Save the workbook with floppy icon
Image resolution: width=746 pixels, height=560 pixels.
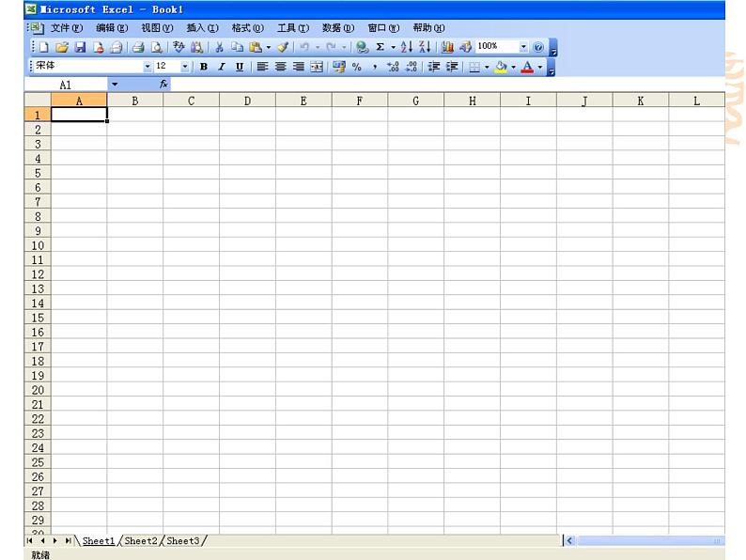[x=81, y=47]
